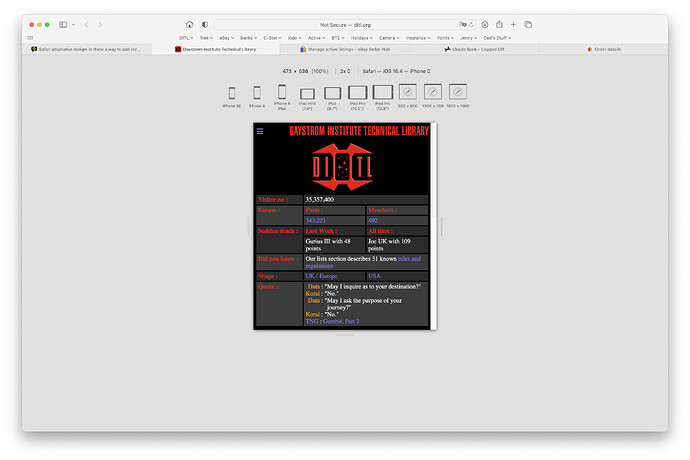Select the iPad mini 7.9 inch preset
Screen dimensions: 690x460
pyautogui.click(x=307, y=99)
